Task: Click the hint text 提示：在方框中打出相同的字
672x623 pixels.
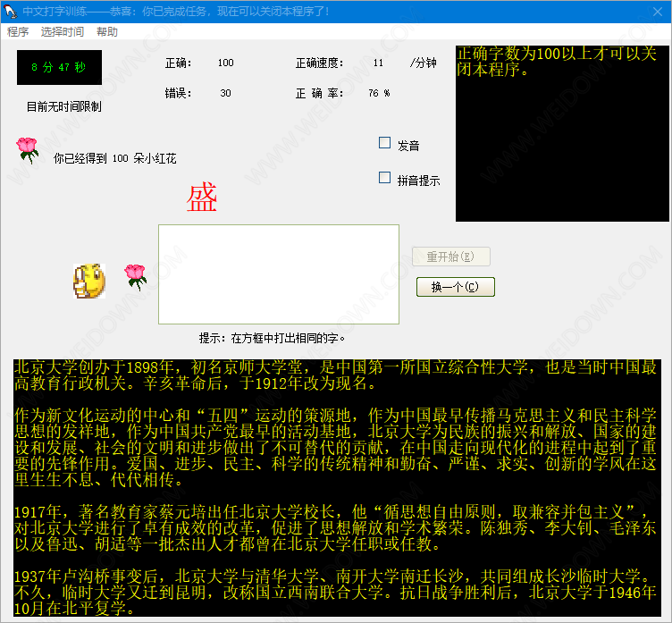Action: [273, 338]
